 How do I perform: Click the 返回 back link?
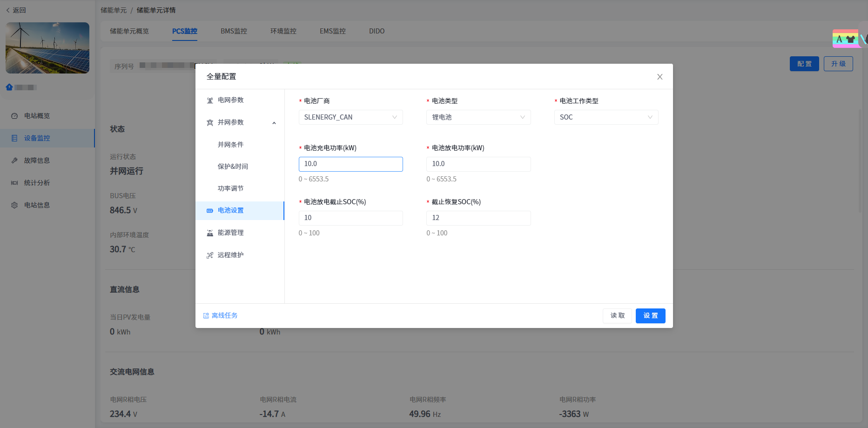pyautogui.click(x=16, y=10)
